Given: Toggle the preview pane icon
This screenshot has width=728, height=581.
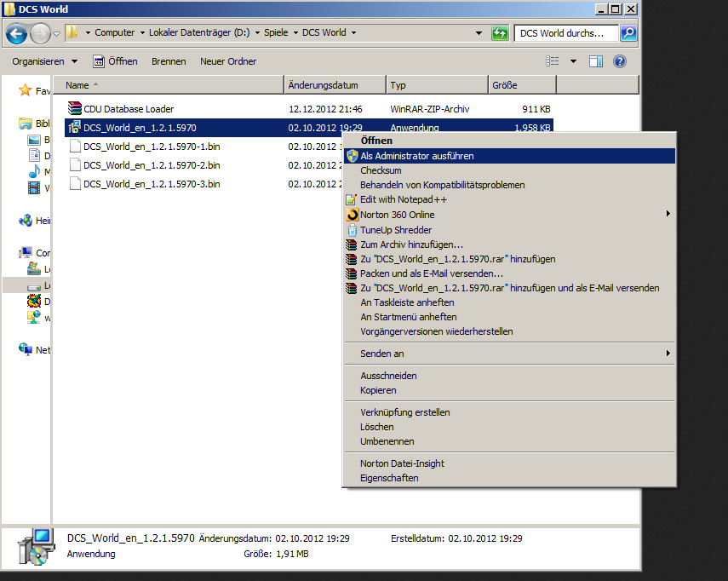Looking at the screenshot, I should click(596, 61).
